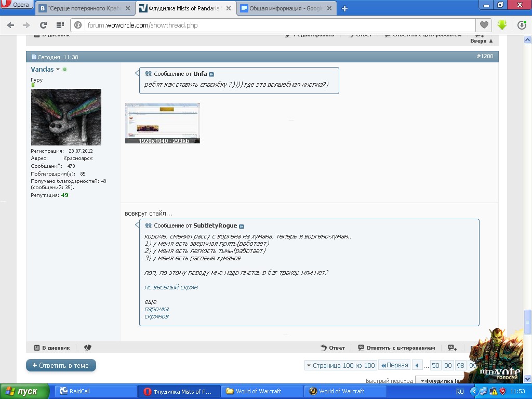This screenshot has height=399, width=532.
Task: Click the 'пс веселый скрин' link
Action: click(171, 287)
